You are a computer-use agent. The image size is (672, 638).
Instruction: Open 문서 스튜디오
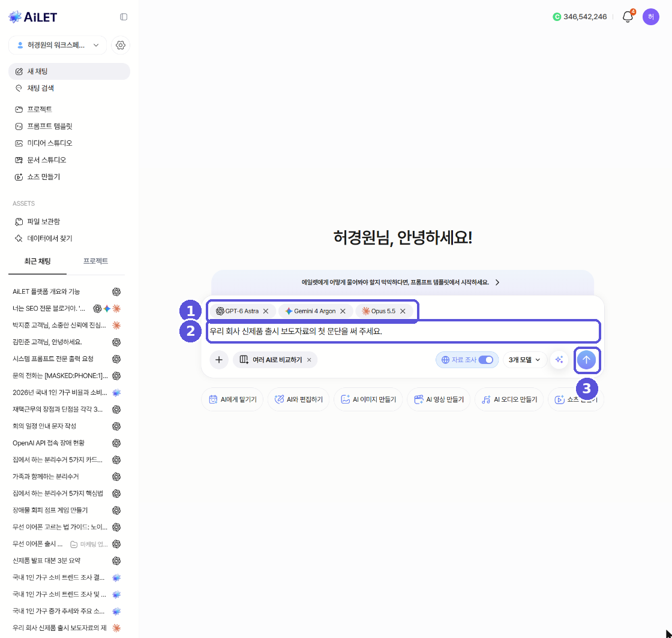point(69,159)
